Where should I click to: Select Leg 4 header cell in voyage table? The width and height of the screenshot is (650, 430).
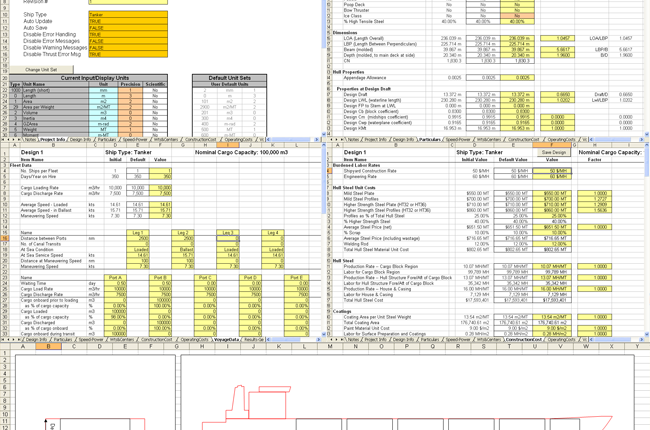tap(273, 233)
